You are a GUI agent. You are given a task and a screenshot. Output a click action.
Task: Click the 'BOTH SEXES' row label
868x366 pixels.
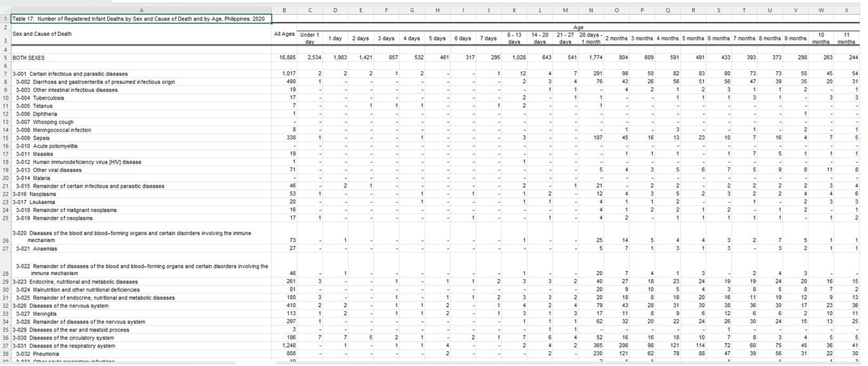[29, 58]
